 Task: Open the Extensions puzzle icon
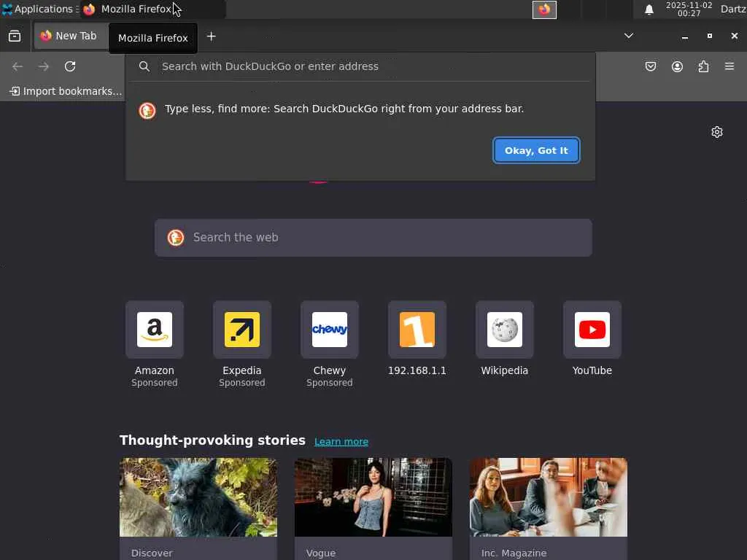coord(703,66)
